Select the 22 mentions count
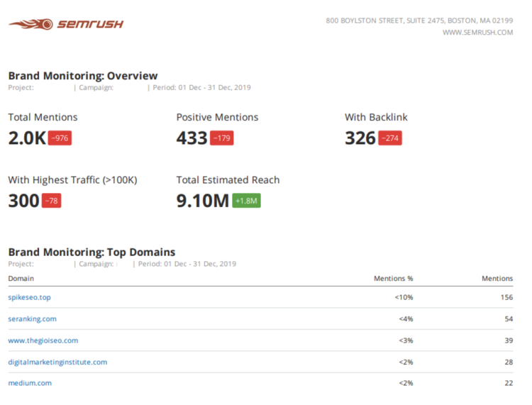This screenshot has width=532, height=405. (x=509, y=383)
